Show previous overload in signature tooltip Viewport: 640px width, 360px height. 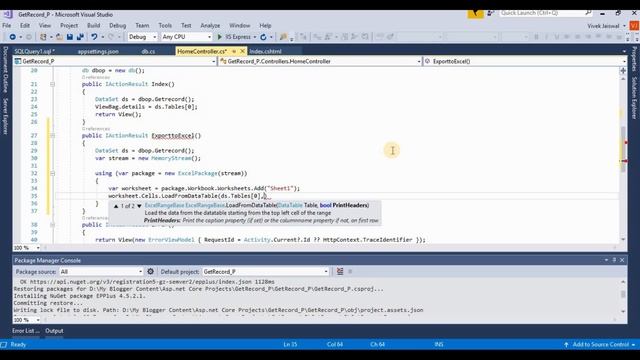click(116, 206)
